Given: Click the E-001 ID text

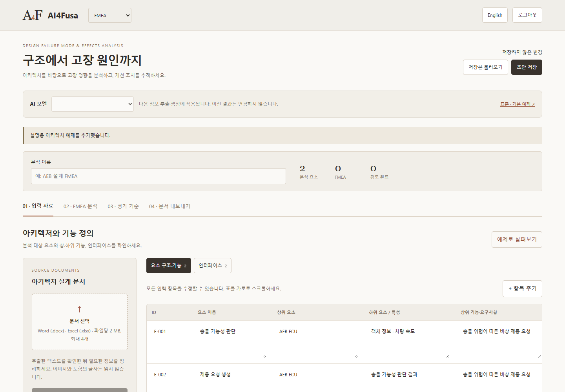Looking at the screenshot, I should pos(160,332).
